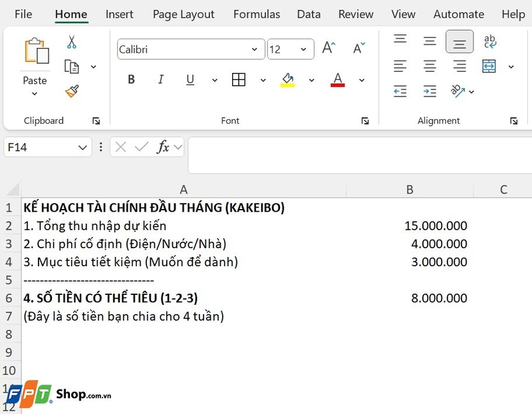The image size is (532, 414).
Task: Cut selection with the scissors icon
Action: (x=72, y=42)
